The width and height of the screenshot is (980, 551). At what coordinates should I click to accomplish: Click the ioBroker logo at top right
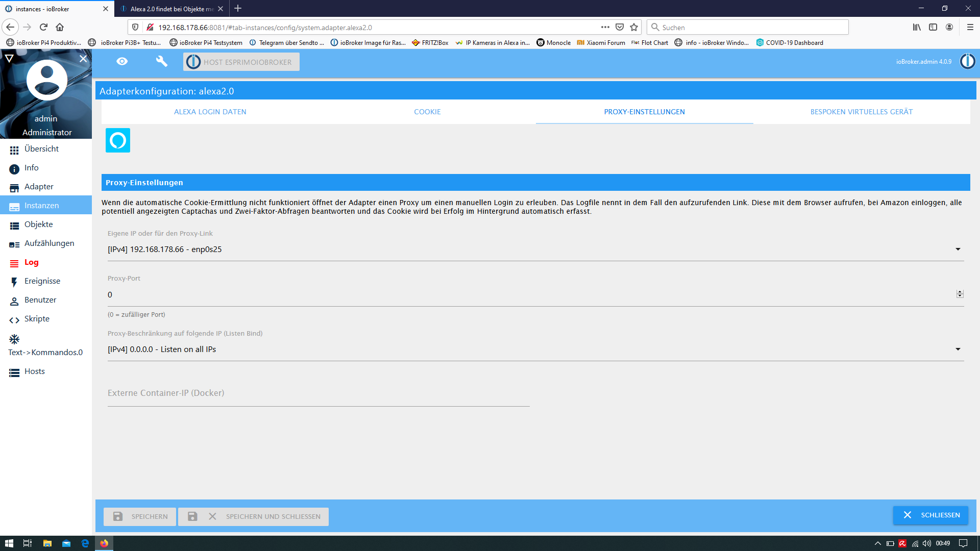(967, 61)
